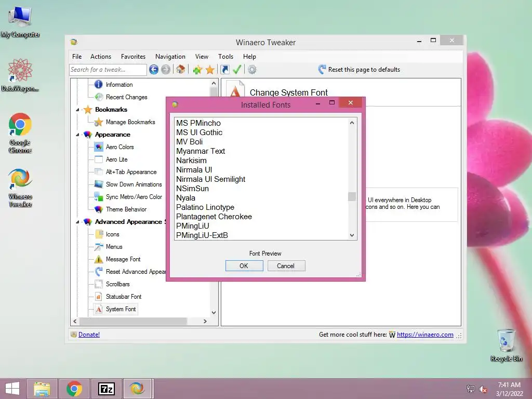Select the Aero Colors icon
Viewport: 532px width, 399px height.
[98, 147]
